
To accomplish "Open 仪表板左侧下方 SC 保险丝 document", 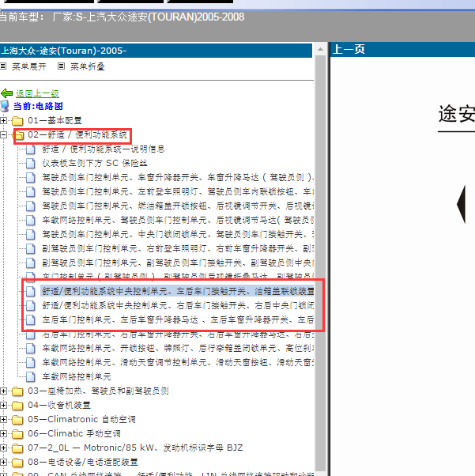I will coord(95,163).
